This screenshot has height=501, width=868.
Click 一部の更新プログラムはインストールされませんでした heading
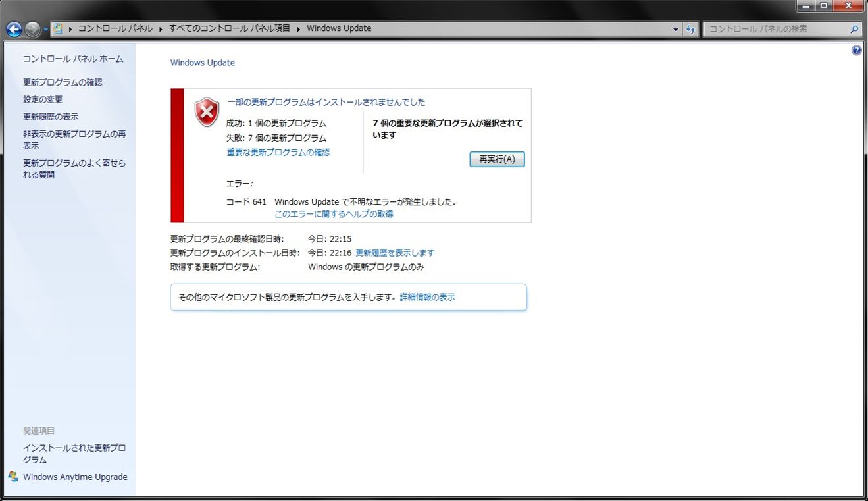[x=326, y=102]
